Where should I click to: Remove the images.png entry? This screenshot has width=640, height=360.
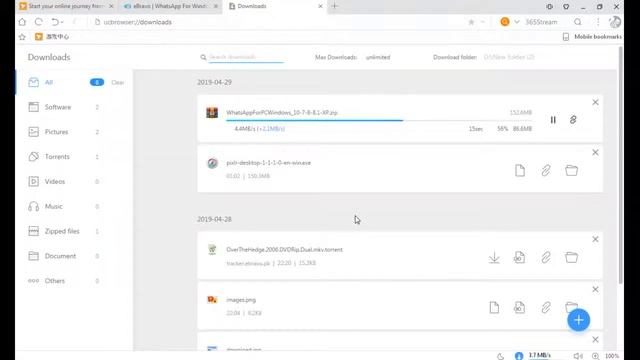click(x=596, y=290)
